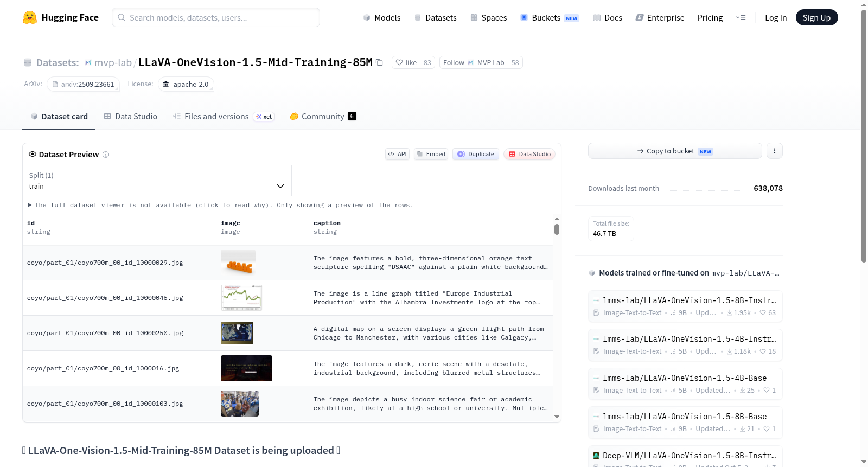Viewport: 868px width, 467px height.
Task: Click the copy dataset name icon
Action: click(x=380, y=62)
